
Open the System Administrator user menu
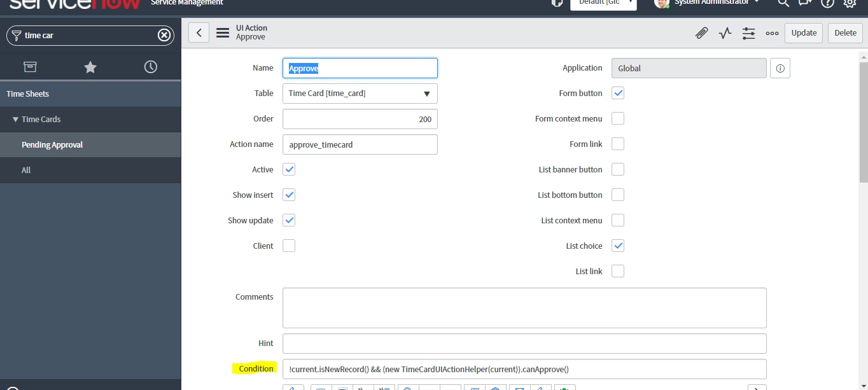point(706,3)
